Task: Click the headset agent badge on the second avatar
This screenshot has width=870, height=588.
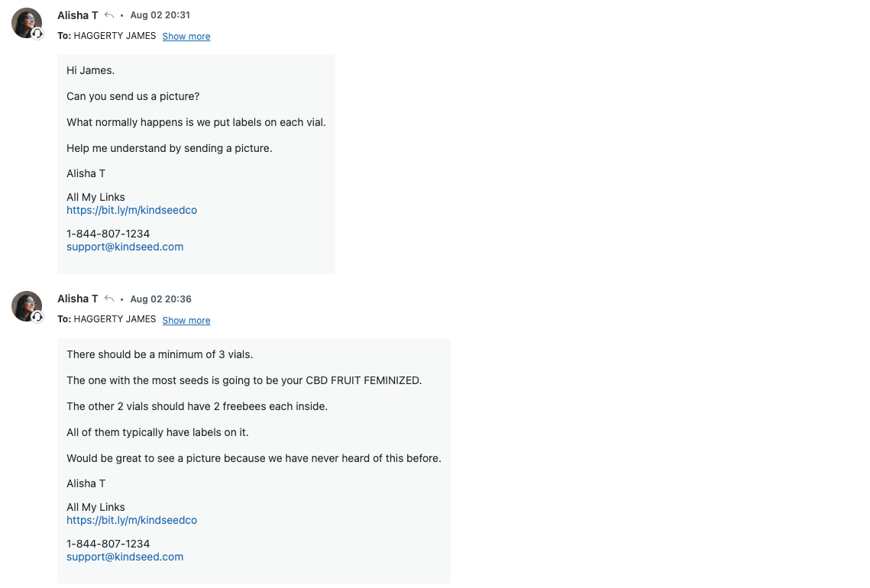Action: pyautogui.click(x=37, y=317)
